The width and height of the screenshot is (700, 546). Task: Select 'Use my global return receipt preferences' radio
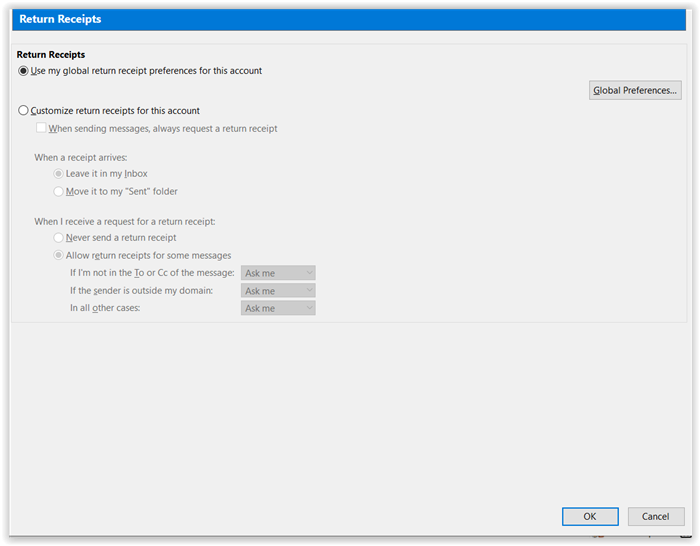click(23, 71)
